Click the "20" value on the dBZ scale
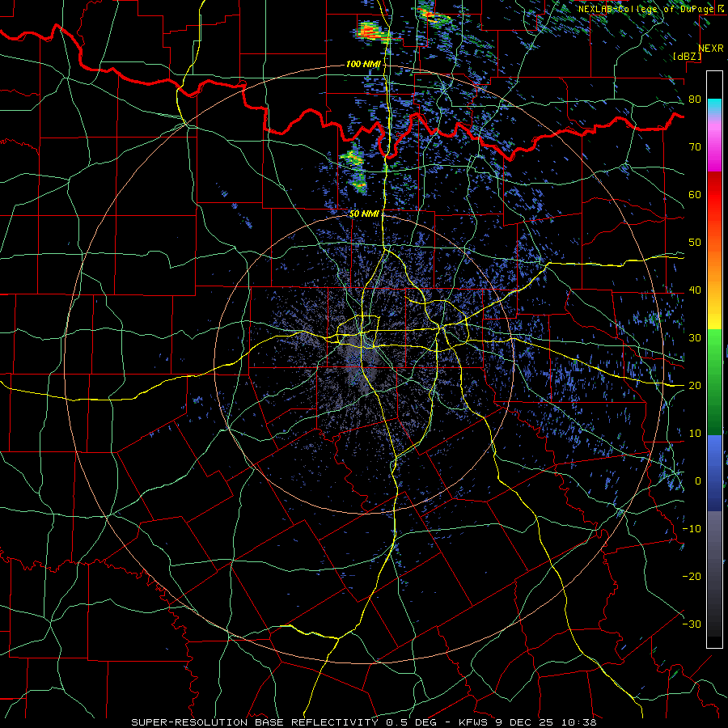The height and width of the screenshot is (728, 728). point(695,385)
